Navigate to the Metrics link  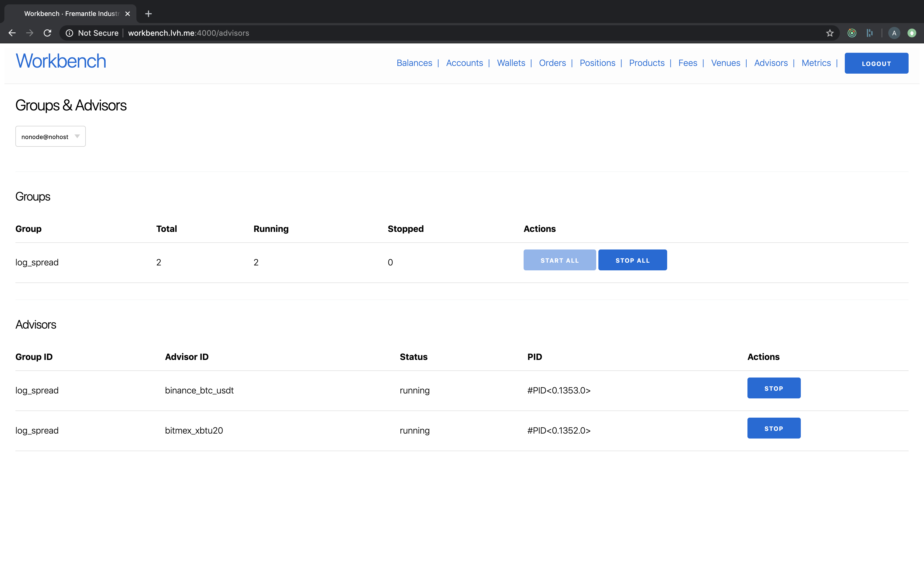click(816, 63)
